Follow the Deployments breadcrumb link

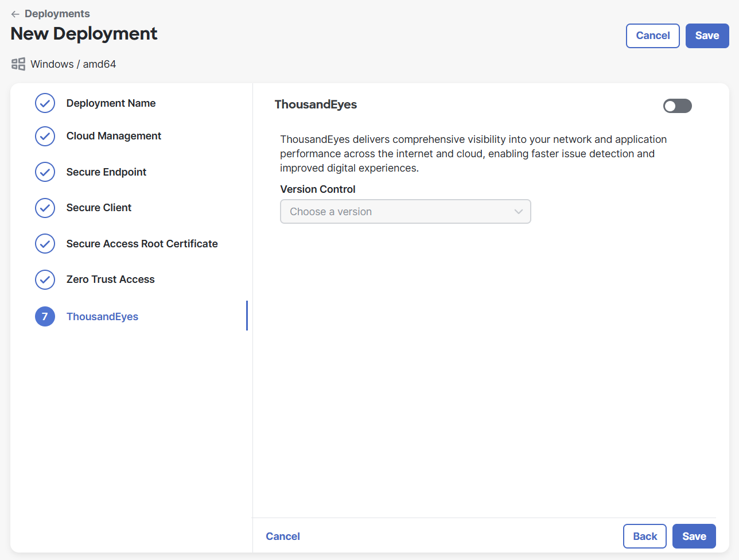(x=57, y=14)
